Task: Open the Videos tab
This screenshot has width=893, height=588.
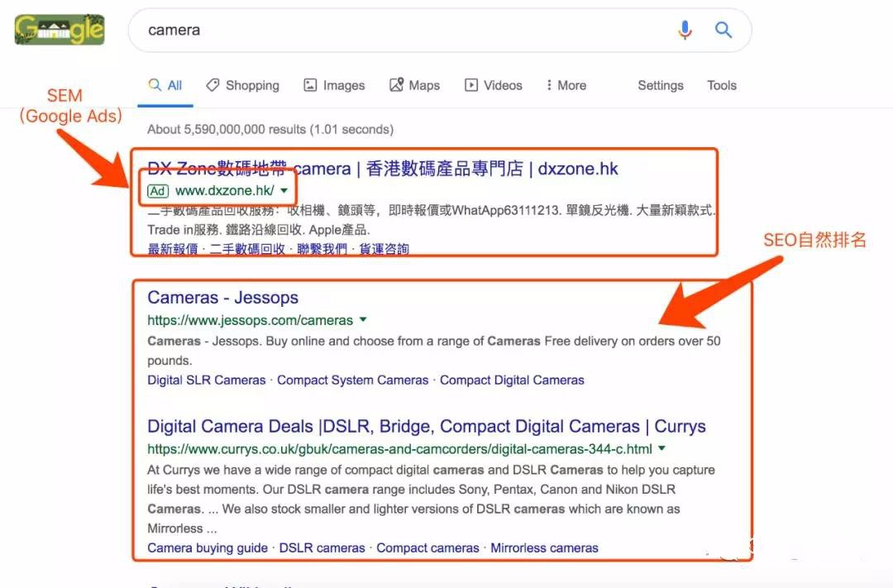Action: (x=494, y=85)
